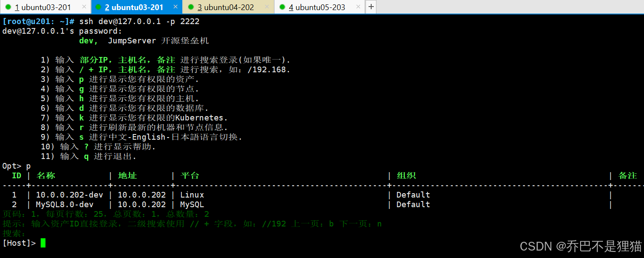This screenshot has height=258, width=644.
Task: Click the ID column header
Action: coord(17,176)
